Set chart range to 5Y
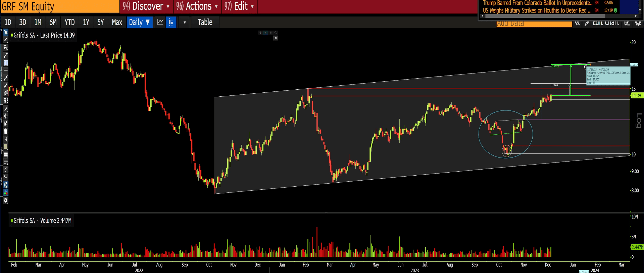The height and width of the screenshot is (273, 644). (101, 22)
